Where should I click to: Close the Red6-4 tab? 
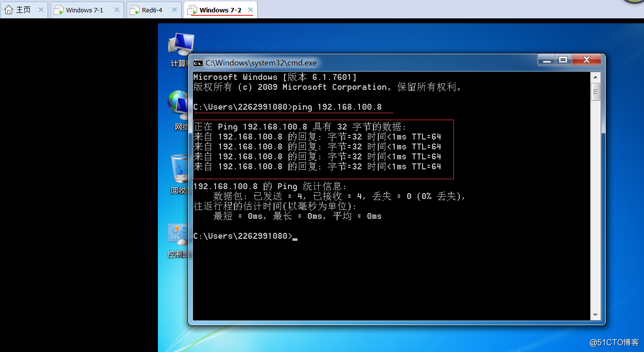(x=174, y=10)
